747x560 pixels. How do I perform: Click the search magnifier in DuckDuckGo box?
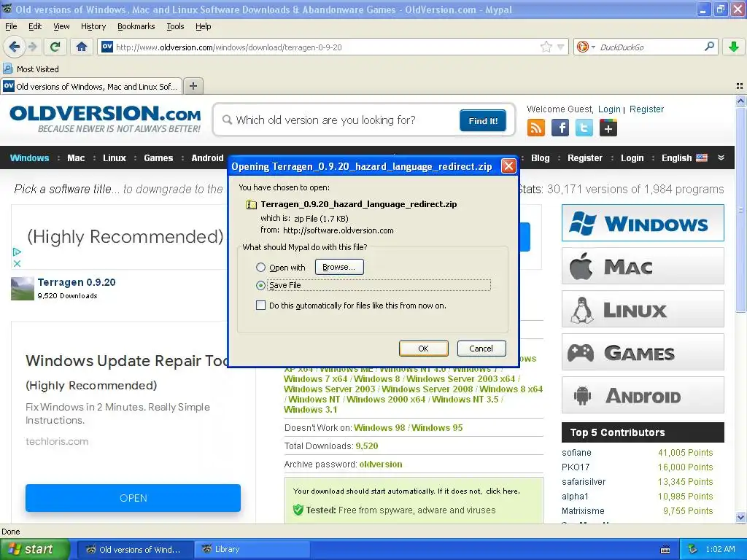(x=709, y=47)
